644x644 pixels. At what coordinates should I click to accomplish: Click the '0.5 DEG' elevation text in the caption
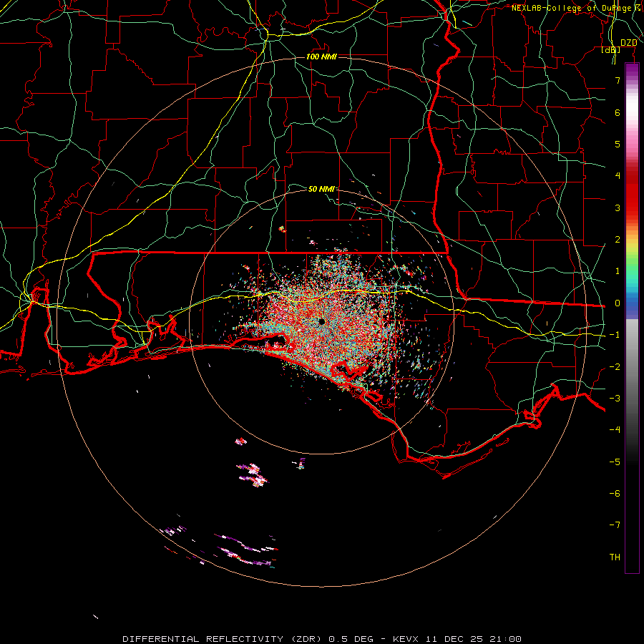[x=351, y=639]
